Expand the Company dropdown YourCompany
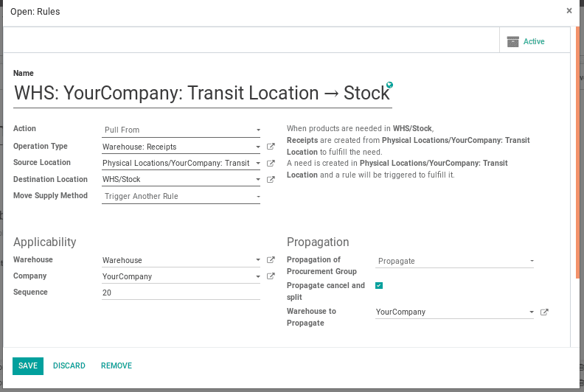The width and height of the screenshot is (584, 392). (x=258, y=276)
